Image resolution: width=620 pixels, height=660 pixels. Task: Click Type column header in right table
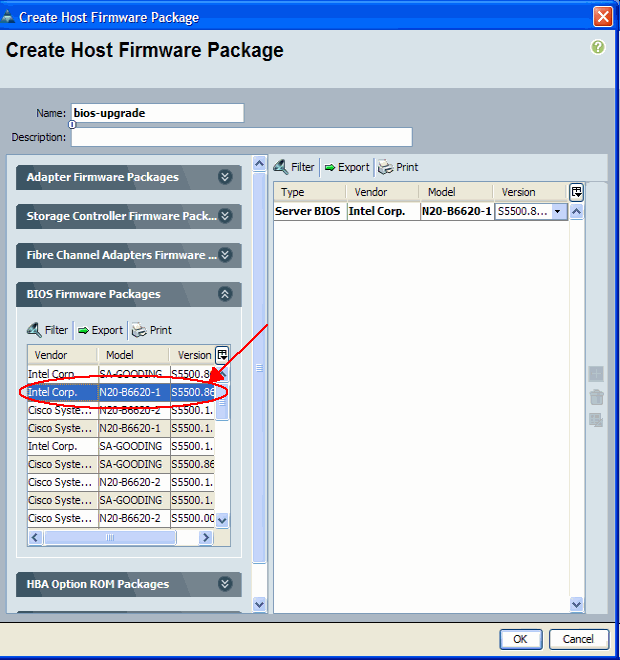310,192
